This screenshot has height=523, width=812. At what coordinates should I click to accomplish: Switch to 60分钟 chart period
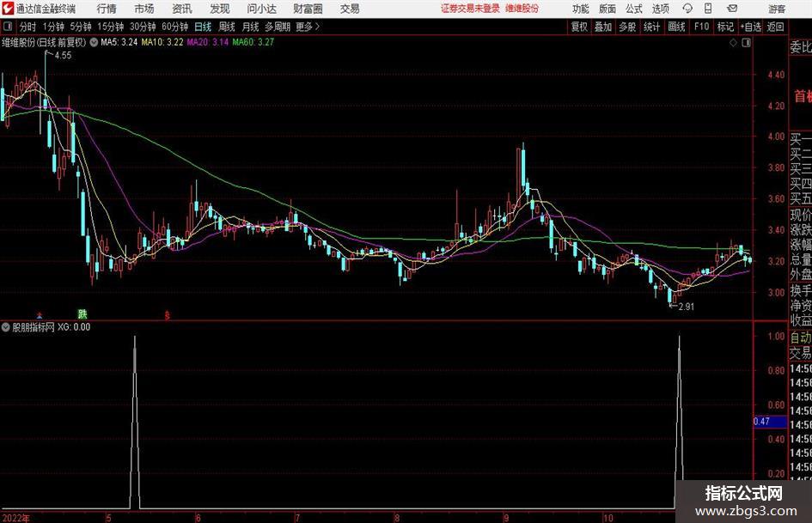[x=175, y=27]
